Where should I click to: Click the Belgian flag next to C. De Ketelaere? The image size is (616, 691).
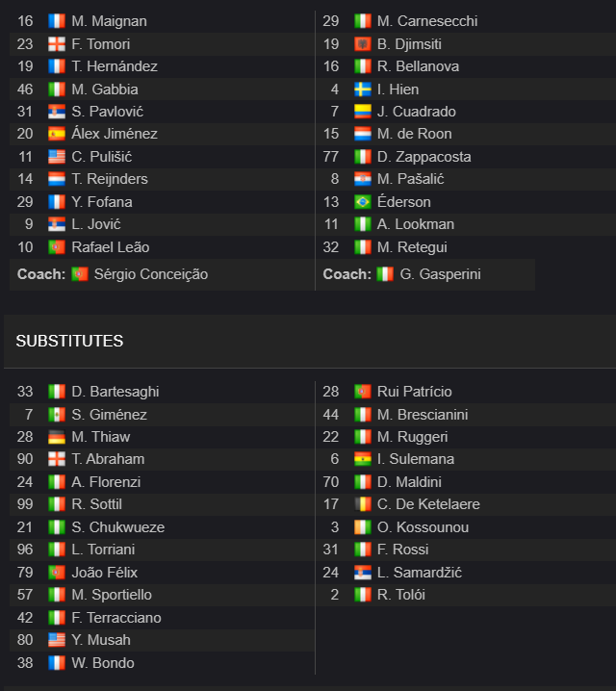tap(363, 504)
